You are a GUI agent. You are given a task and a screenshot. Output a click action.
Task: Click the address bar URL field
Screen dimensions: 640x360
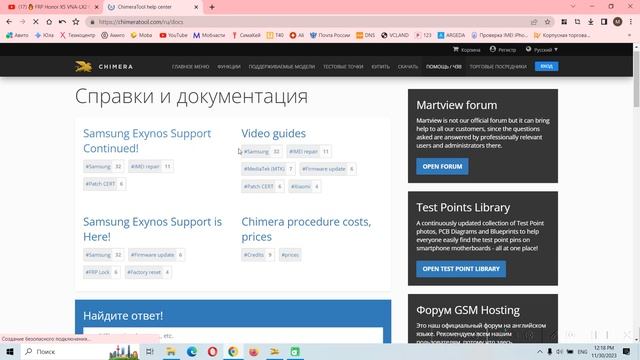click(310, 22)
